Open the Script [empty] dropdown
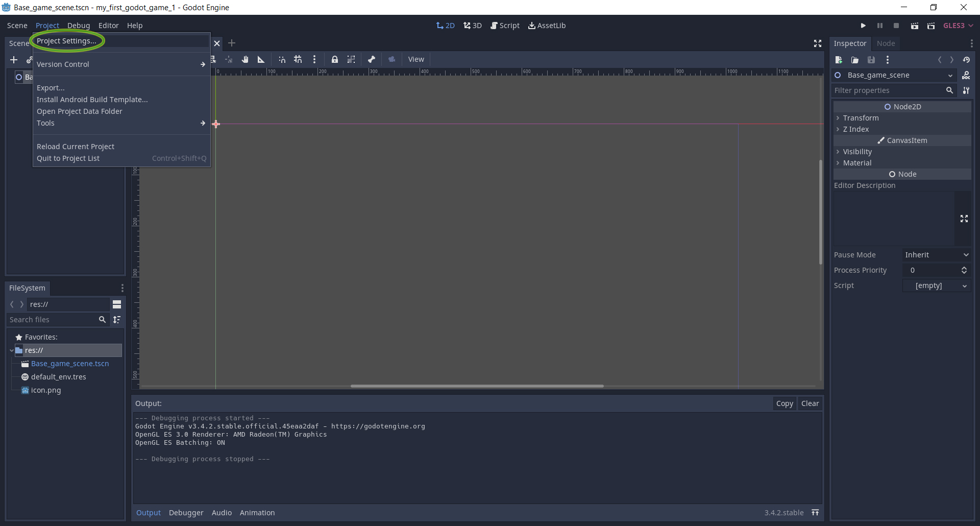Viewport: 980px width, 526px height. pos(937,285)
